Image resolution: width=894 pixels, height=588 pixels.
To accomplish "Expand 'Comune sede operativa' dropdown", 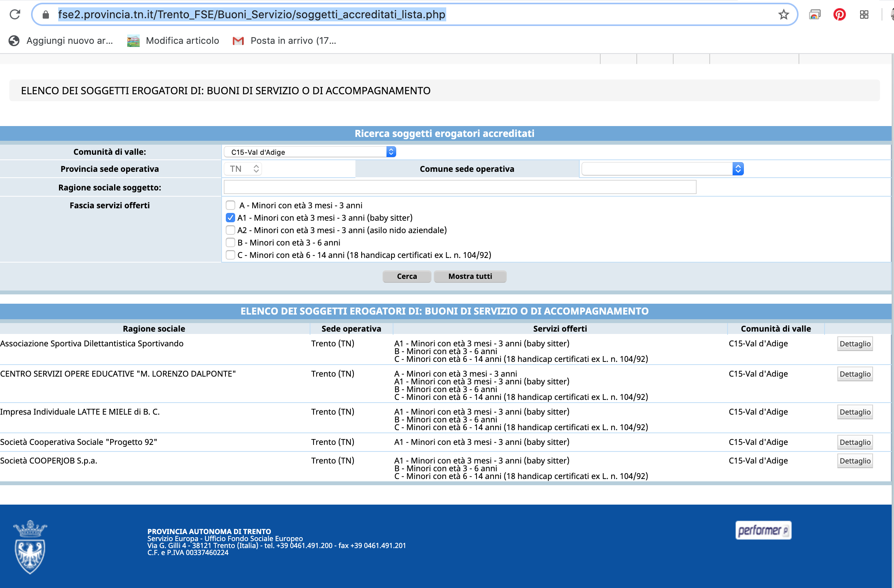I will [x=662, y=169].
